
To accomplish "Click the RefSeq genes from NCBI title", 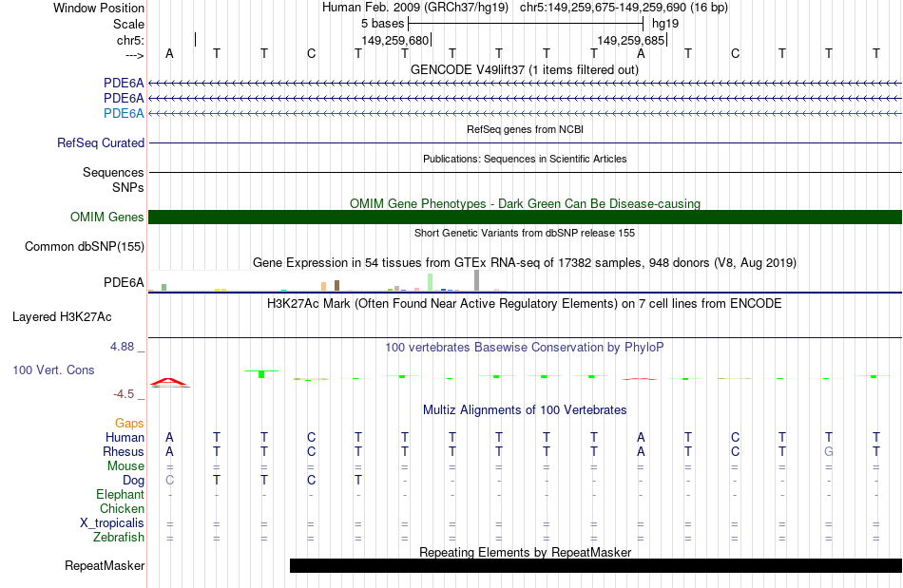I will click(x=525, y=129).
